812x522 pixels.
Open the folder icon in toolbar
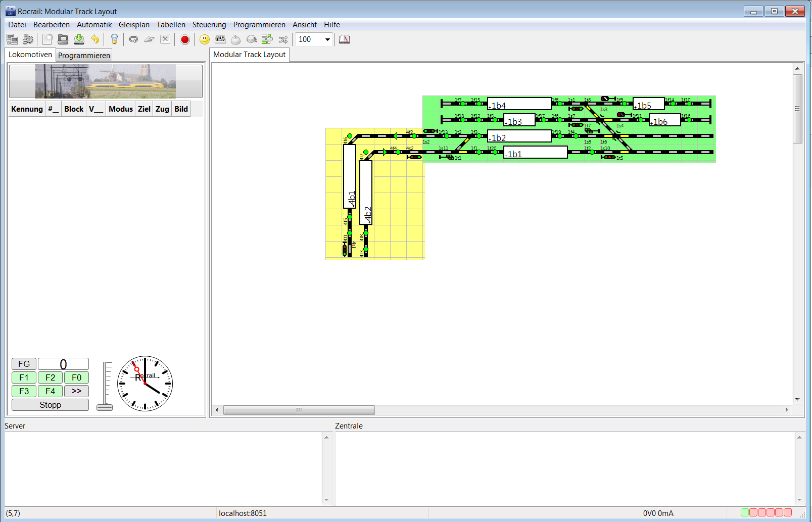point(63,39)
